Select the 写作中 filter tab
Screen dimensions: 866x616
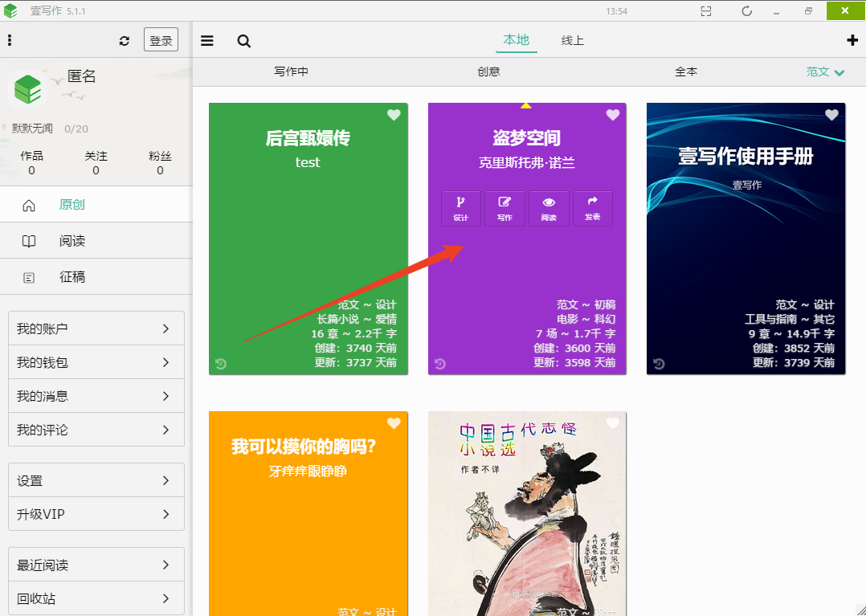tap(291, 71)
